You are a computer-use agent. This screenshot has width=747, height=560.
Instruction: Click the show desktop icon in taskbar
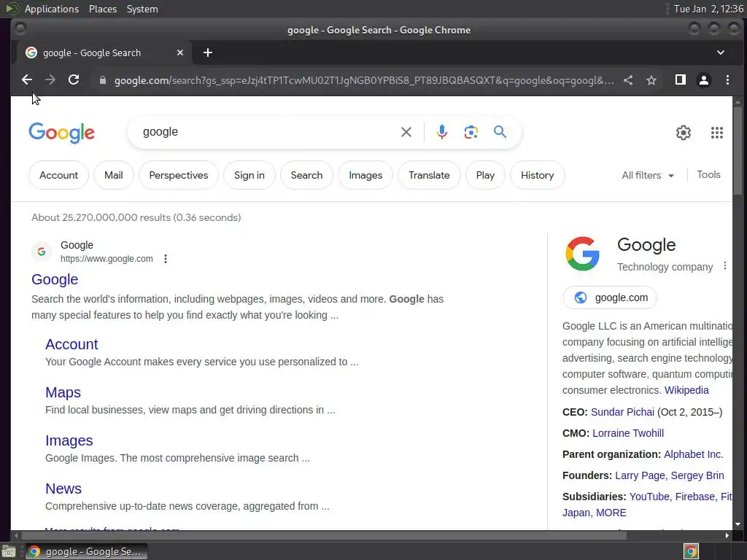pyautogui.click(x=9, y=551)
